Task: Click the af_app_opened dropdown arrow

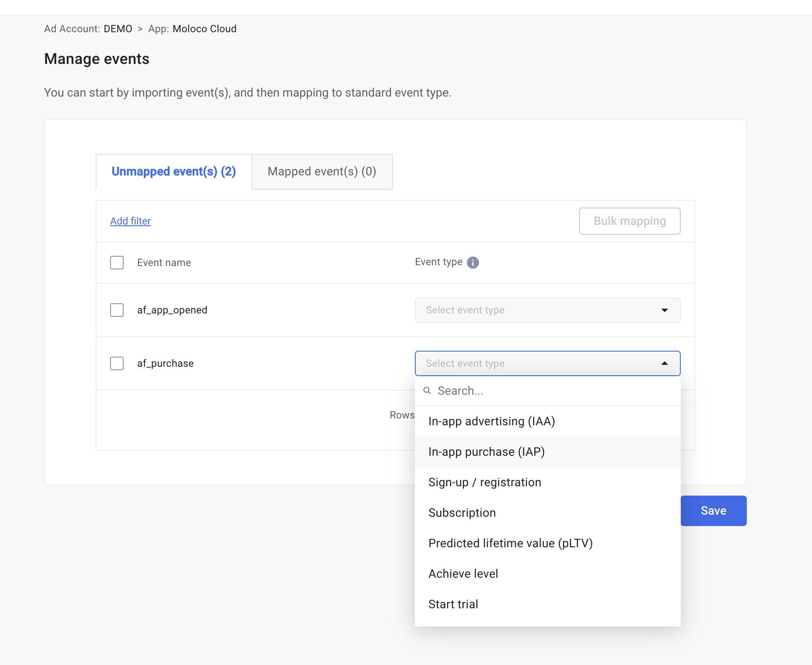Action: coord(664,310)
